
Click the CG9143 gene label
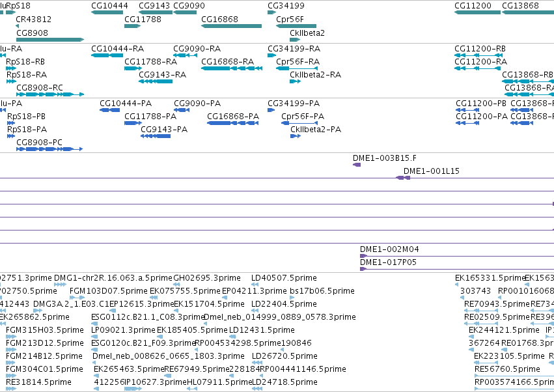pos(154,6)
